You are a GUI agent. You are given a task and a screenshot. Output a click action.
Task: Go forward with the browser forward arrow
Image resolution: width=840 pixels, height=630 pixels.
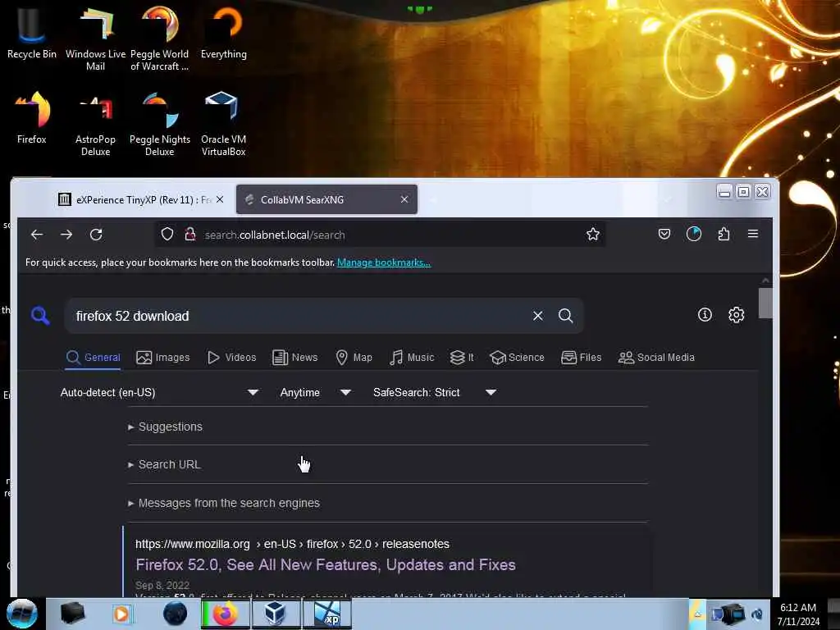(66, 235)
